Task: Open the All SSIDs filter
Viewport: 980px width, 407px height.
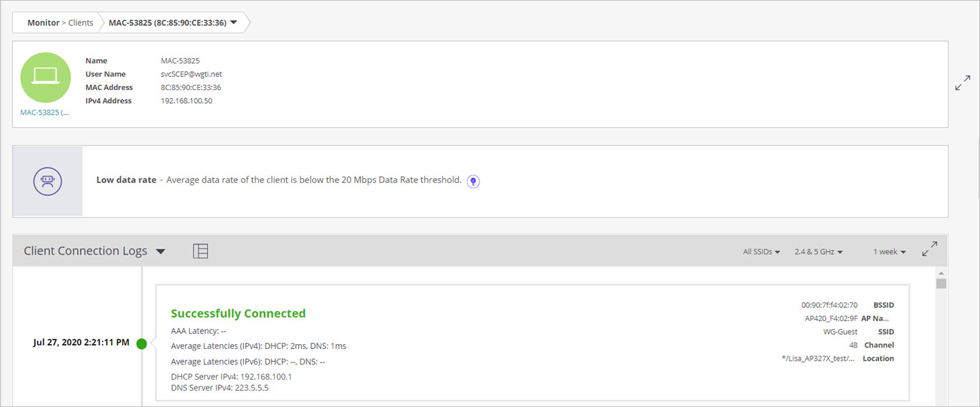Action: click(x=761, y=251)
